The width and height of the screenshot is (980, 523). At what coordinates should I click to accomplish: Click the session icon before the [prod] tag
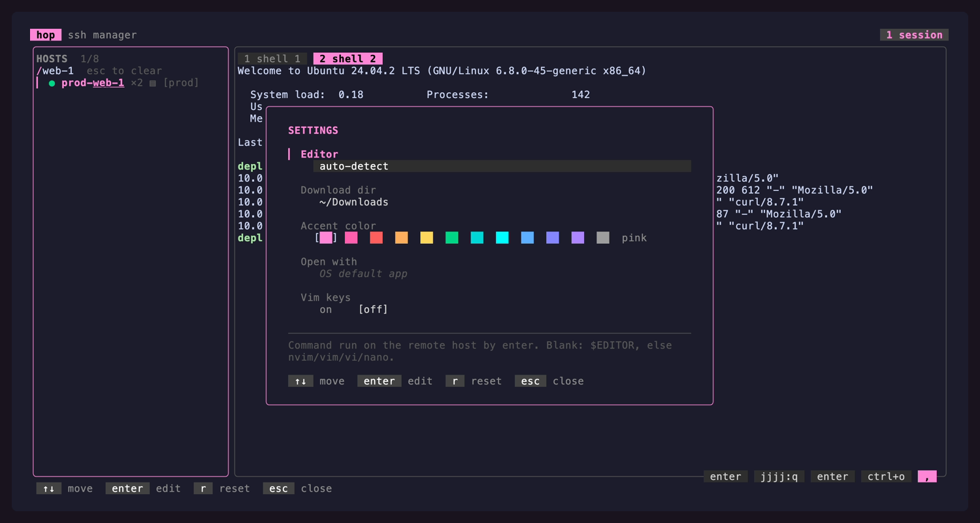[x=153, y=83]
